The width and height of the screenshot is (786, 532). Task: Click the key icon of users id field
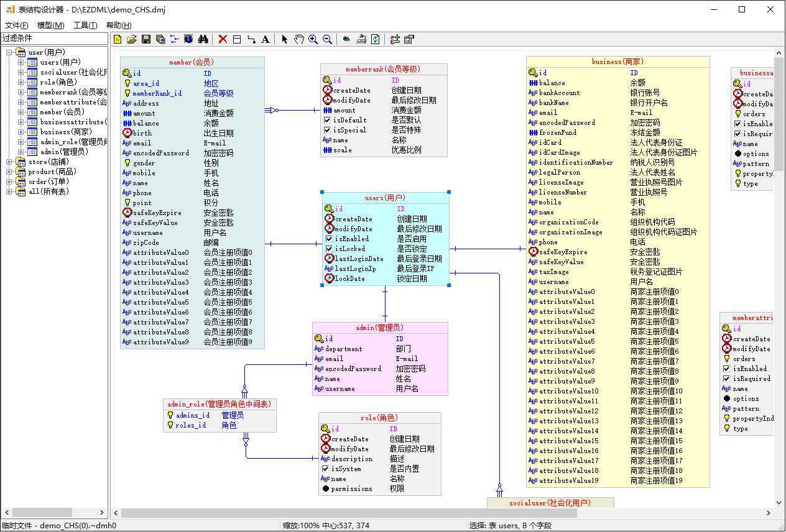point(329,209)
